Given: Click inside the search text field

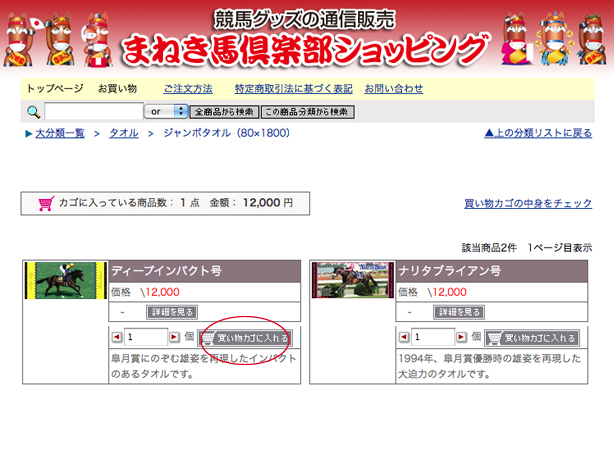Looking at the screenshot, I should [x=94, y=112].
